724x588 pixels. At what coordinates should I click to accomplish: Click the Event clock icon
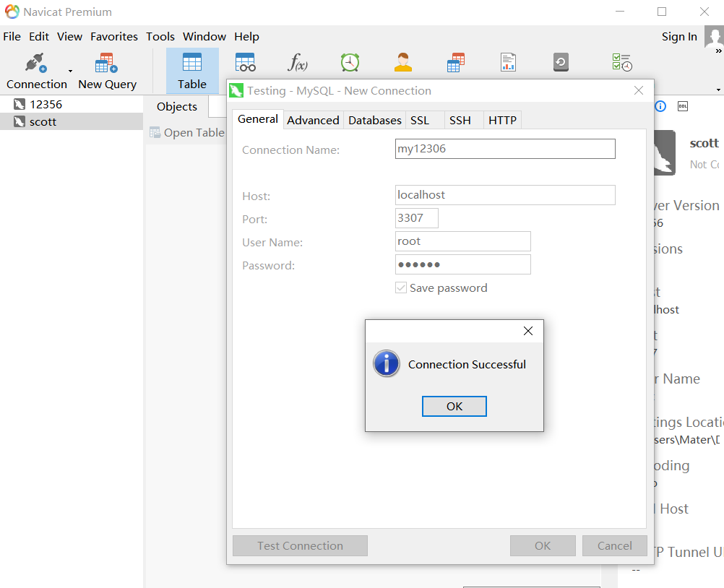click(350, 62)
